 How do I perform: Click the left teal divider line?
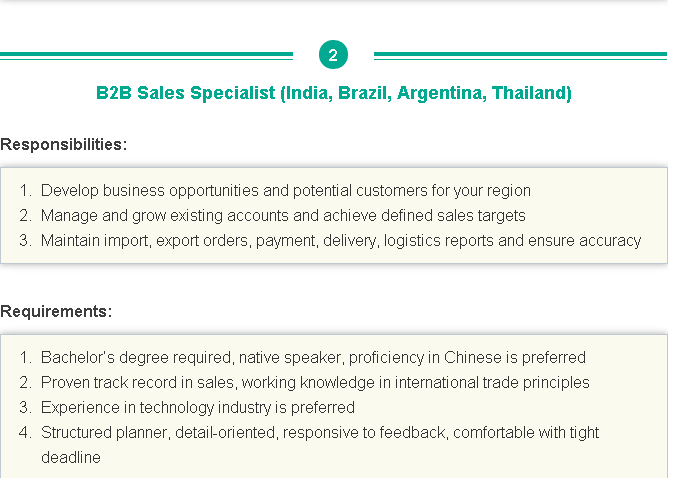(146, 56)
